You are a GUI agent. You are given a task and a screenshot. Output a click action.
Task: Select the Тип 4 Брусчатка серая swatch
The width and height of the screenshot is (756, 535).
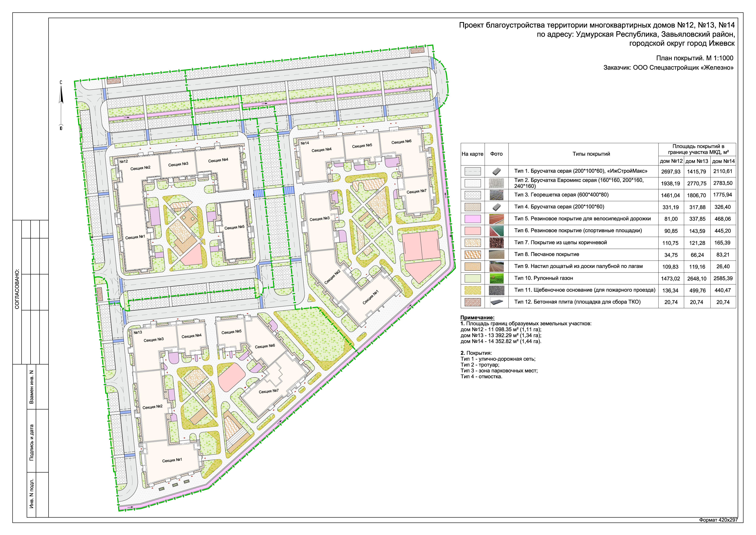point(473,207)
